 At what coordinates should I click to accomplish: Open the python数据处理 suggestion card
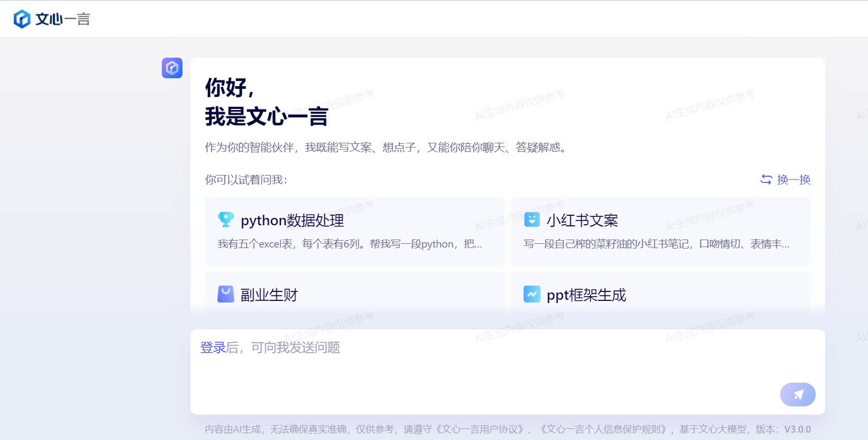pos(354,231)
